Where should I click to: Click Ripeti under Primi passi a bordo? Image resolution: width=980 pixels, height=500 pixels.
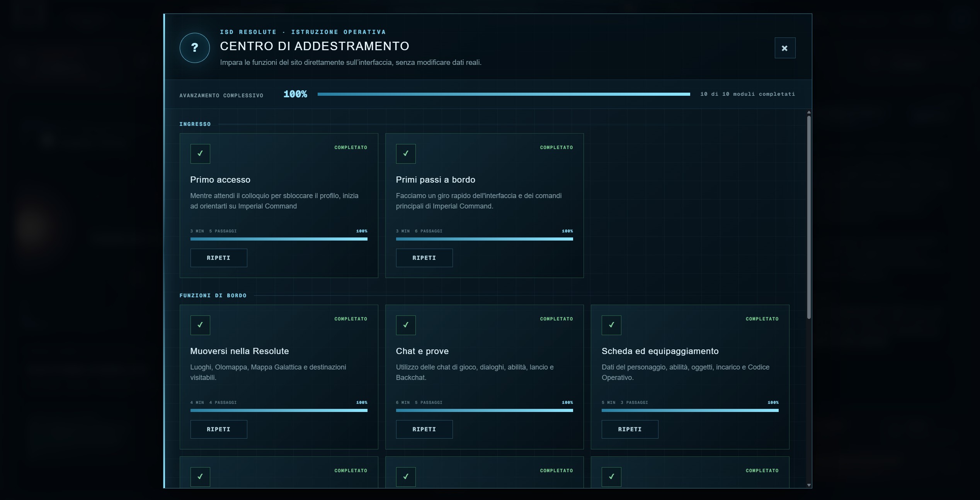tap(424, 258)
